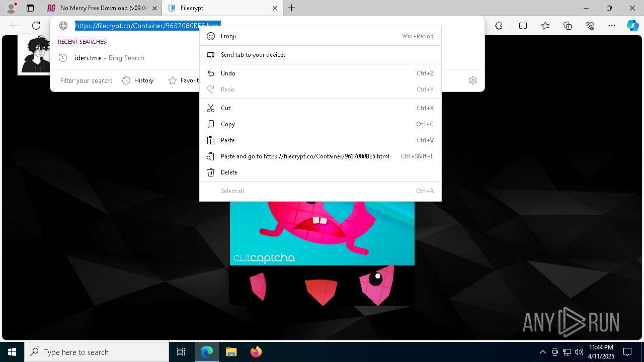Open the notification center icon

627,352
